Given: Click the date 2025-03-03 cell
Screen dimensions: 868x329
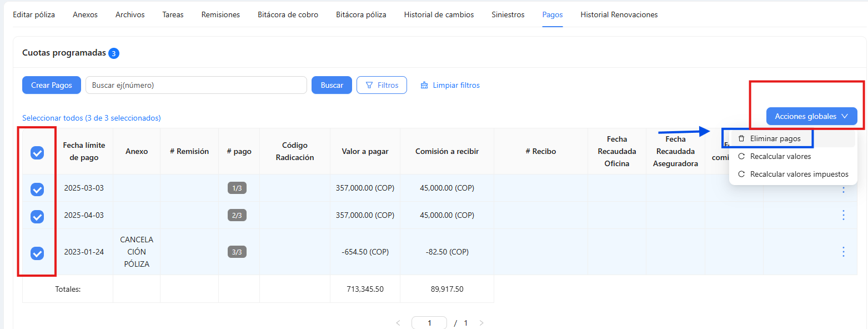Looking at the screenshot, I should (x=84, y=188).
